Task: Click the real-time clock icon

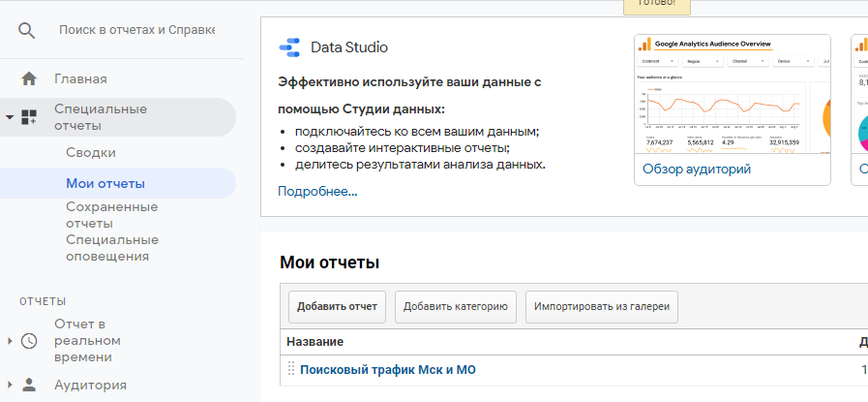Action: click(29, 340)
